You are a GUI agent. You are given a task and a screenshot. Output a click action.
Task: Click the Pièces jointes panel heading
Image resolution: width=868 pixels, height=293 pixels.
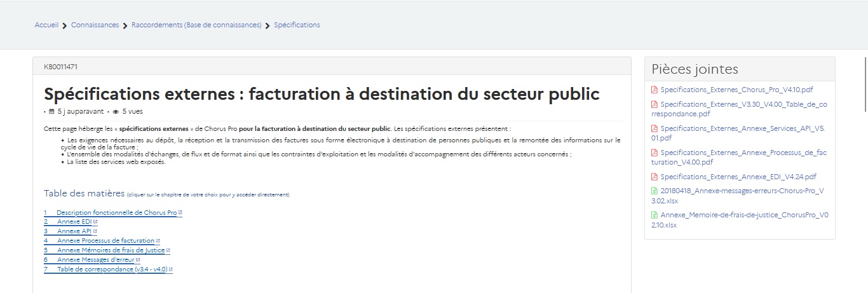[x=695, y=69]
